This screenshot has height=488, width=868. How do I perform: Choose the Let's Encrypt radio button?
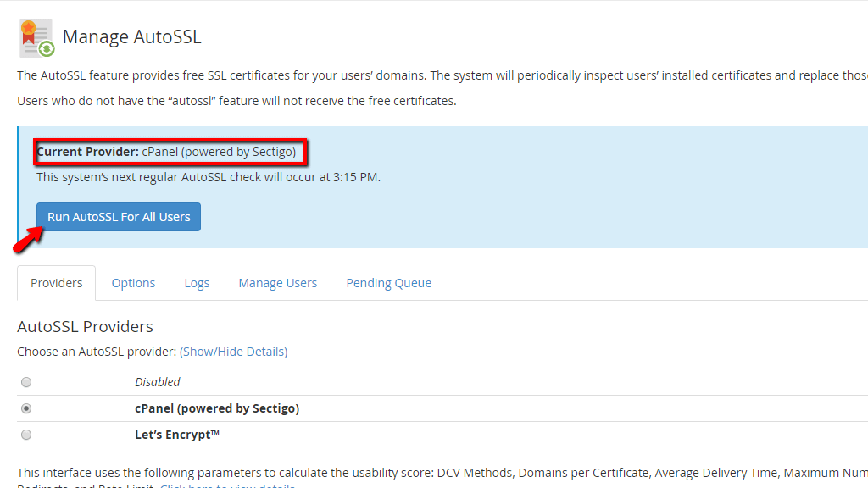point(26,435)
